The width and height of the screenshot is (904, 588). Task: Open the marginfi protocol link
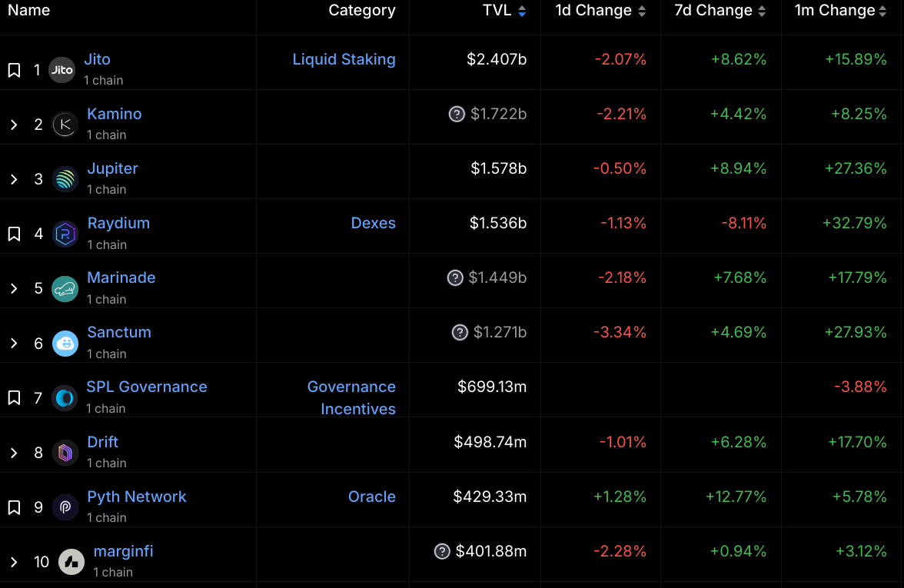123,551
